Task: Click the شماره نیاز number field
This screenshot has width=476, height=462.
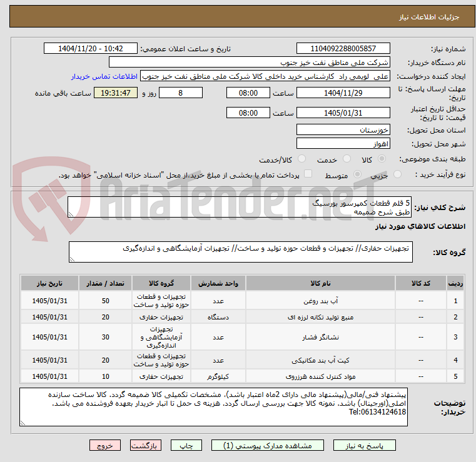Action: (343, 48)
